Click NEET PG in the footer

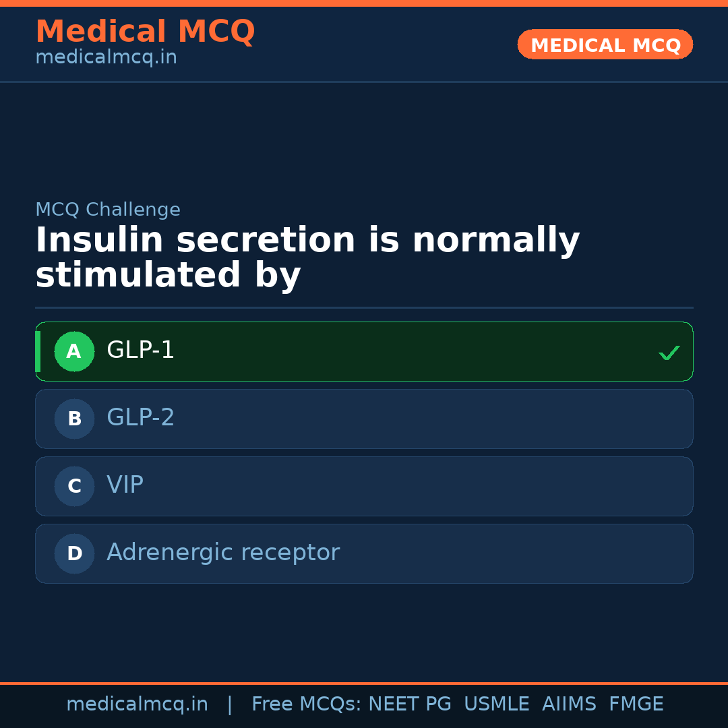[410, 704]
